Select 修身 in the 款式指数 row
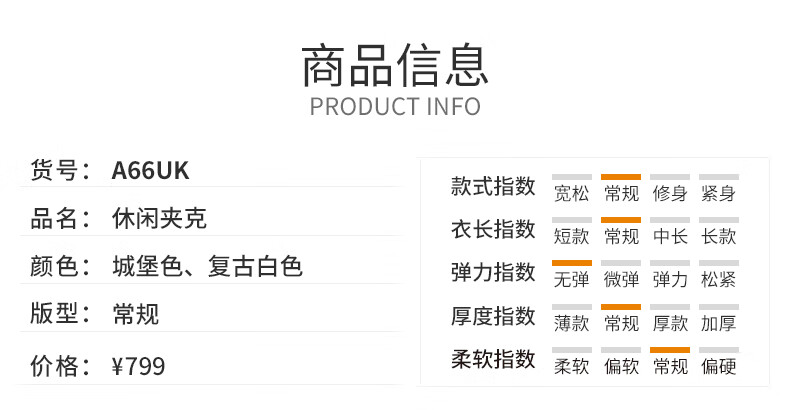Image resolution: width=790 pixels, height=410 pixels. pos(669,193)
